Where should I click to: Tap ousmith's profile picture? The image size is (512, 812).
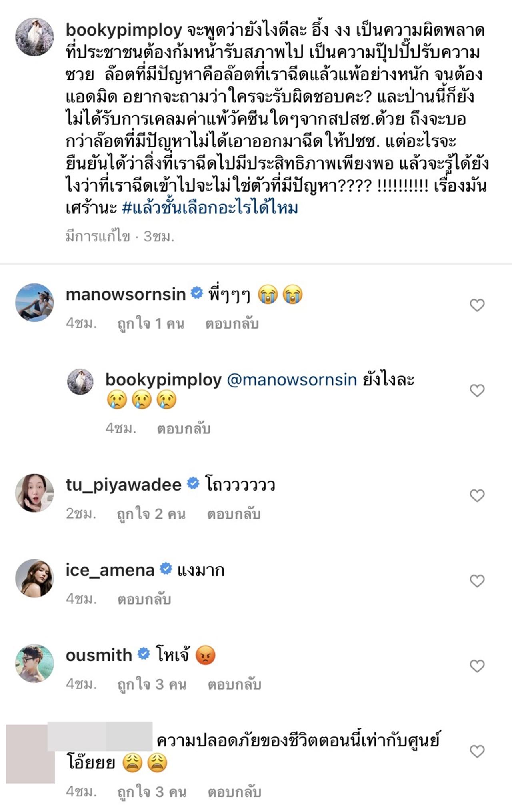[x=34, y=663]
